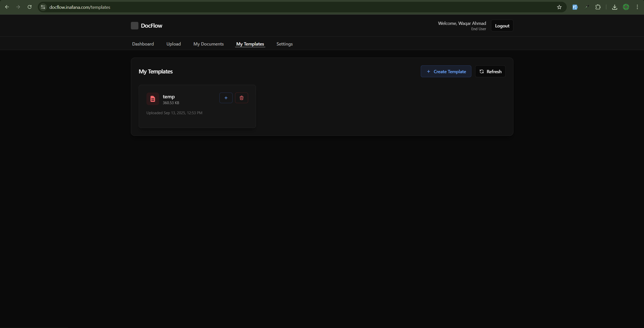Click the temp template document icon
Image resolution: width=644 pixels, height=328 pixels.
tap(152, 99)
